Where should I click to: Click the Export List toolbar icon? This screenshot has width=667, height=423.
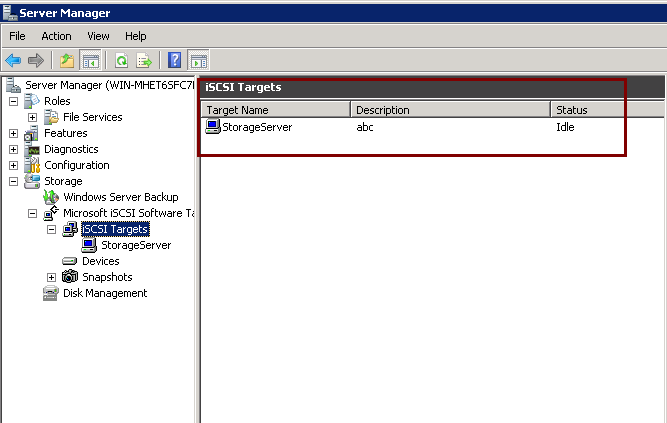tap(144, 59)
